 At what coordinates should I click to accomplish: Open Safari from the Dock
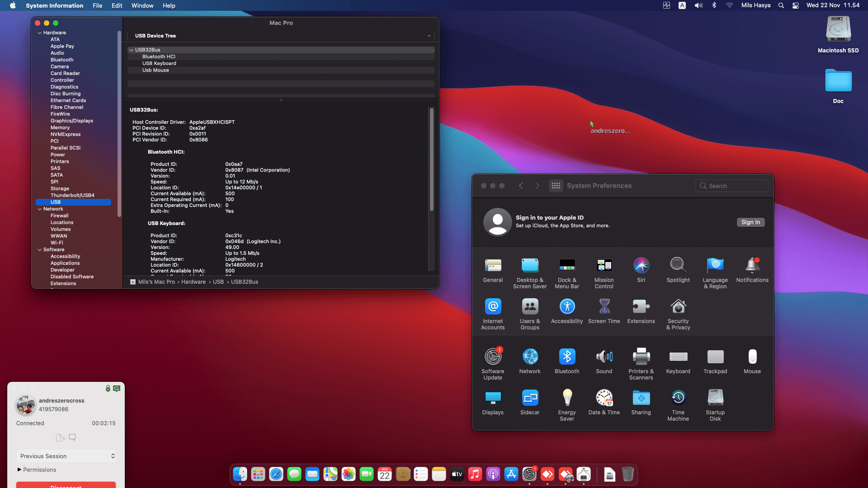276,474
